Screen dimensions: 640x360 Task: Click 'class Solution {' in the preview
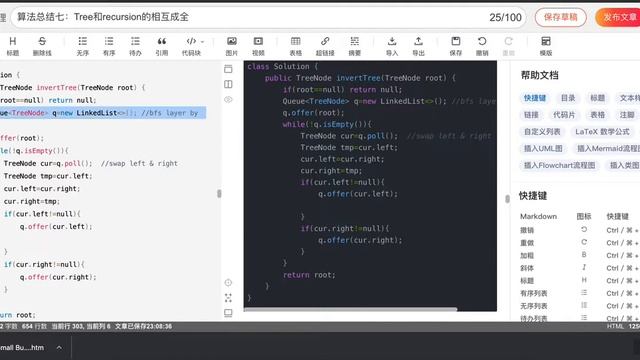(x=282, y=66)
